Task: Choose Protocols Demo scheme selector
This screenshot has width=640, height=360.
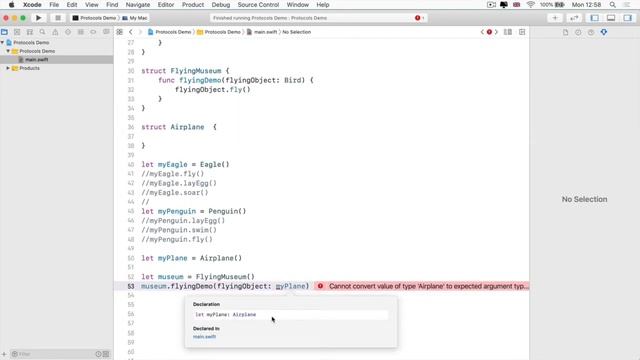Action: click(94, 18)
